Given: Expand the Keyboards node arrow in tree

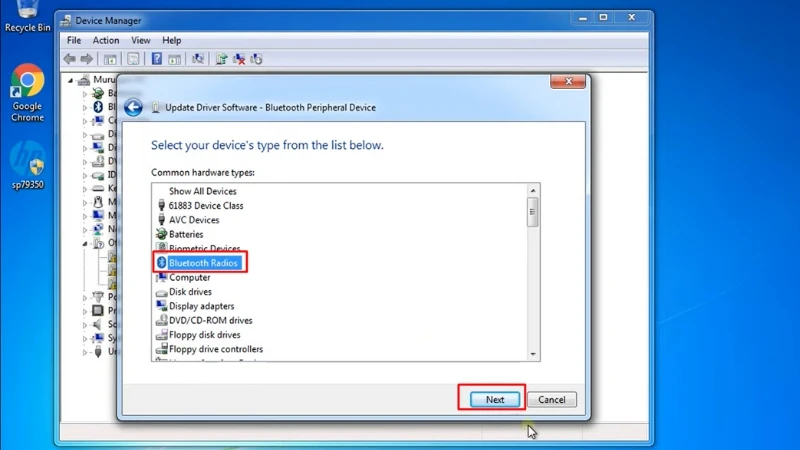Looking at the screenshot, I should coord(85,189).
